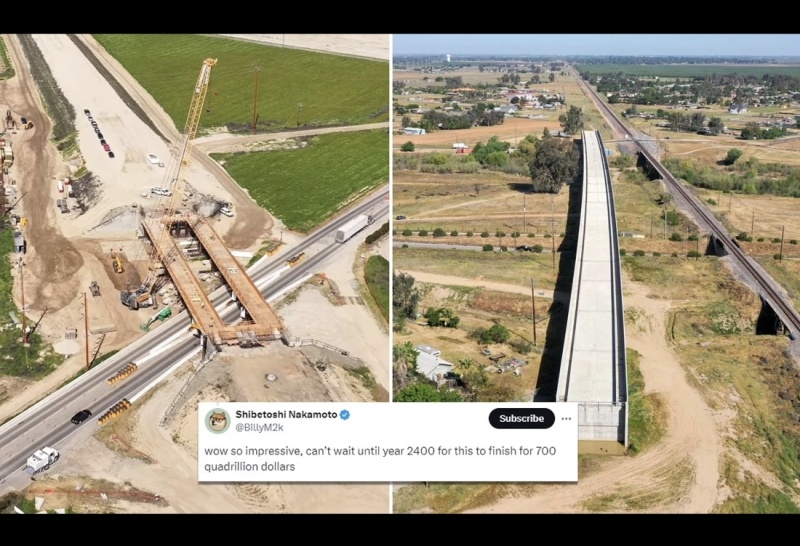
Task: Open the Shibetoshi Nakamoto profile name
Action: pyautogui.click(x=286, y=415)
